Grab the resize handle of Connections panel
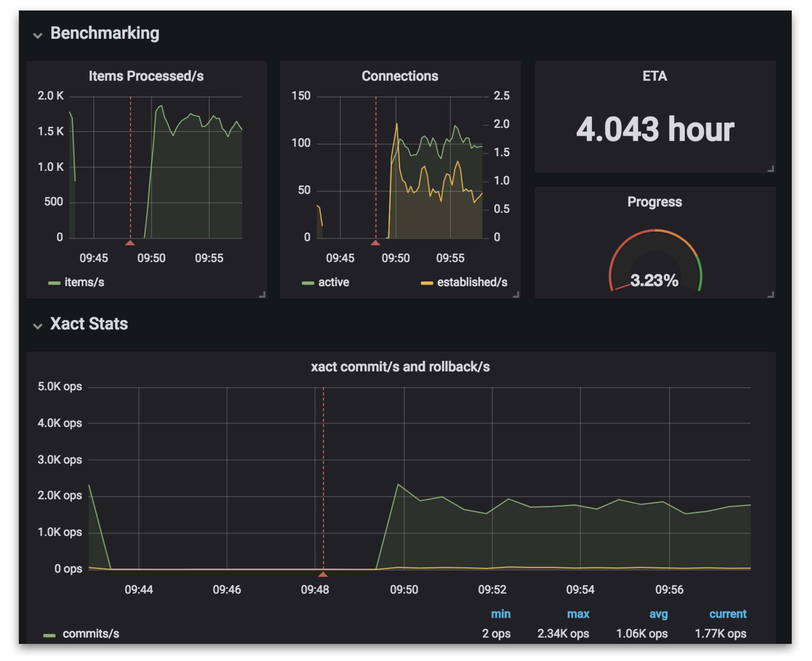 point(516,294)
